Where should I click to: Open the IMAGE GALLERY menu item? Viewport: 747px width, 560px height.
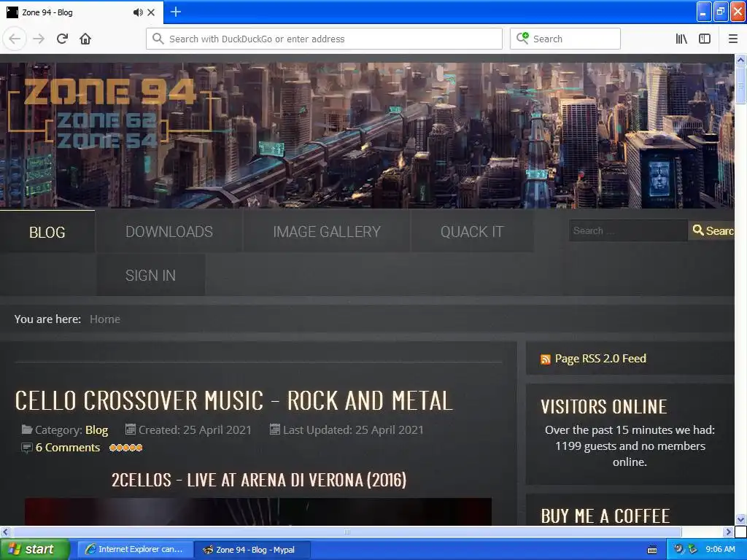[x=327, y=231]
